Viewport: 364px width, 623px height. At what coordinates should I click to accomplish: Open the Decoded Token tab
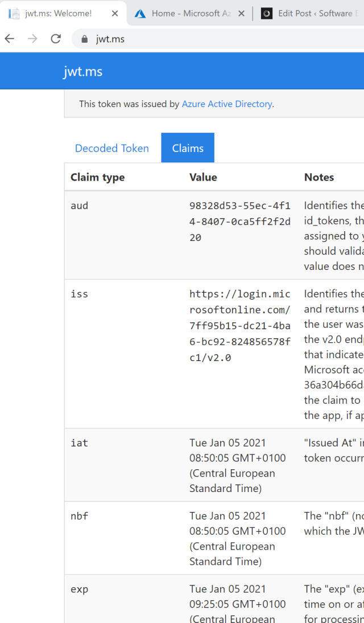[x=112, y=148]
